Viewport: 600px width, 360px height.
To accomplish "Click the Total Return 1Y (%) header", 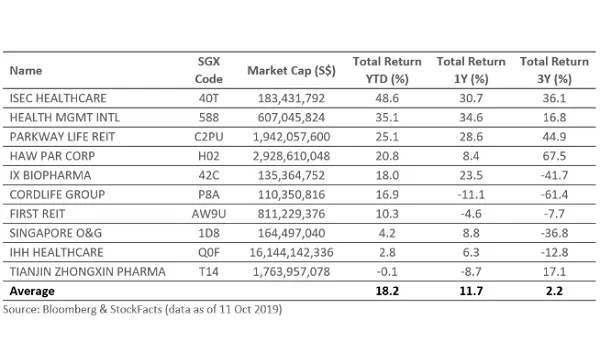I will tap(471, 70).
